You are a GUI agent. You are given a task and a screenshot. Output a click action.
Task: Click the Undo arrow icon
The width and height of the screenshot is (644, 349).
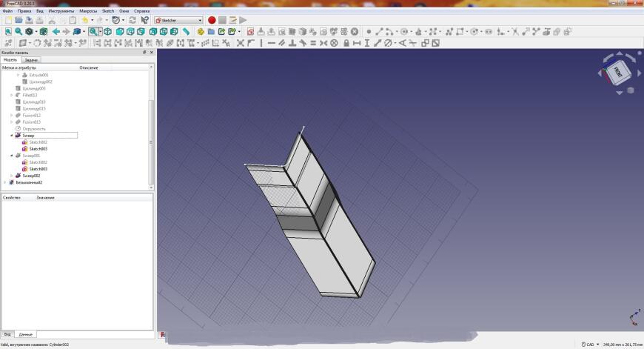coord(85,20)
